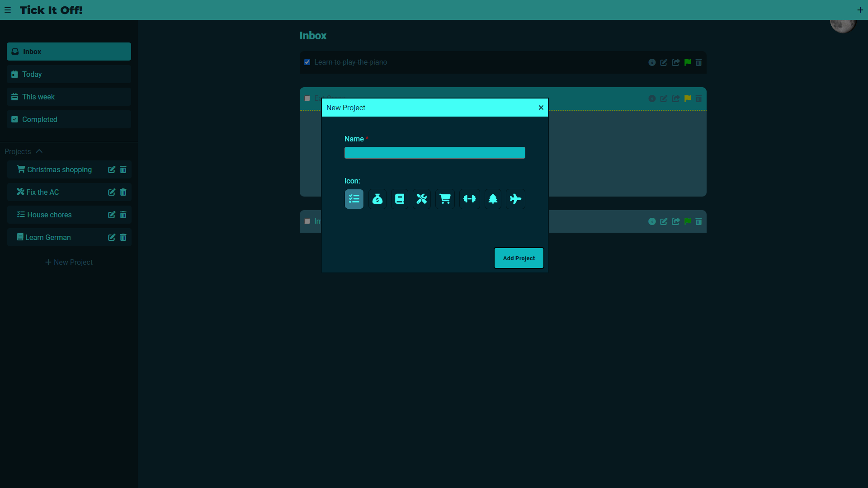
Task: Click the New Project link in sidebar
Action: 69,262
